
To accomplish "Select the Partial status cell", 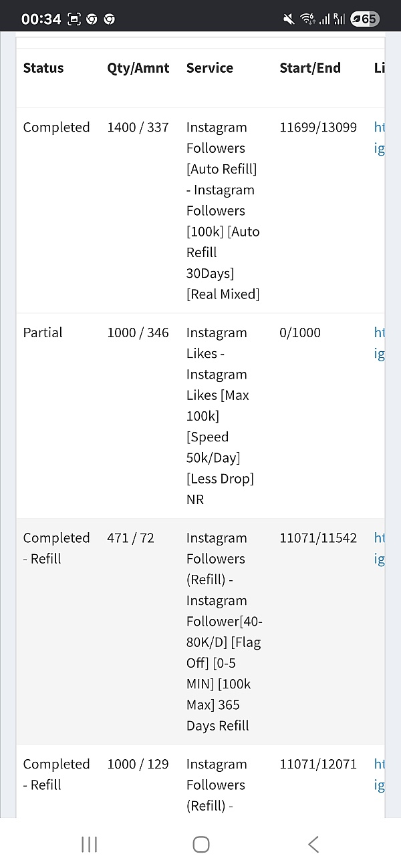I will click(x=43, y=333).
